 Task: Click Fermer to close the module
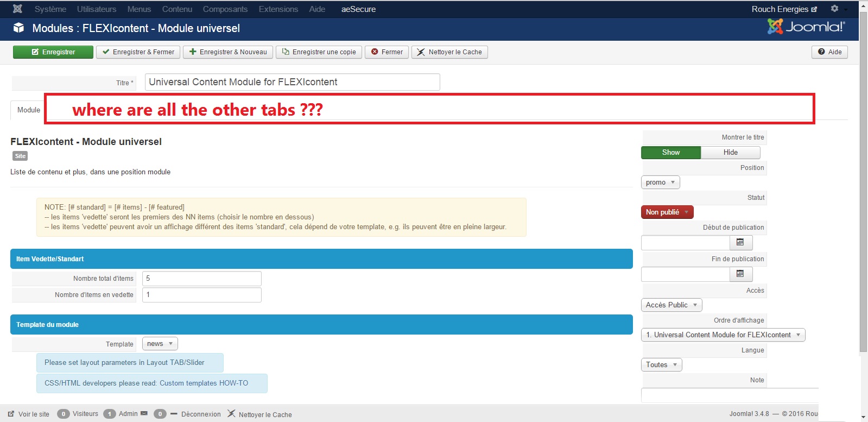(x=387, y=52)
